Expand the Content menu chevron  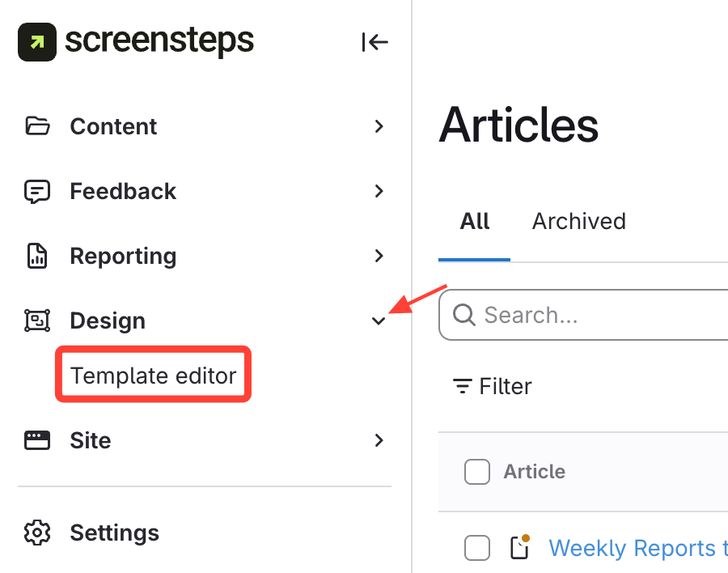(x=379, y=126)
